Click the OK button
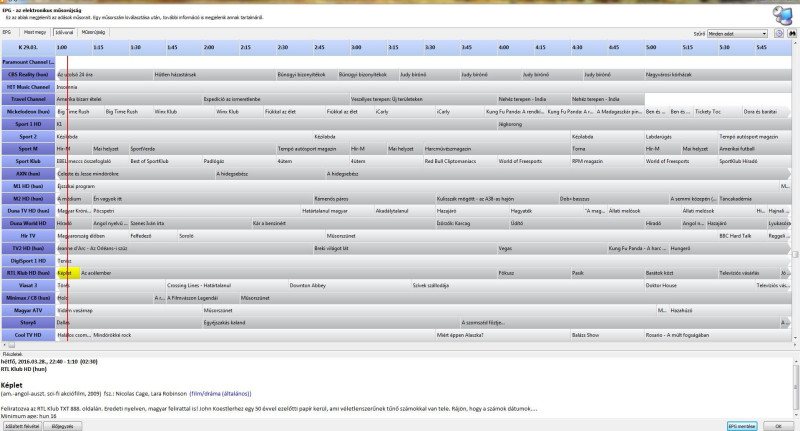The width and height of the screenshot is (800, 431). [778, 426]
